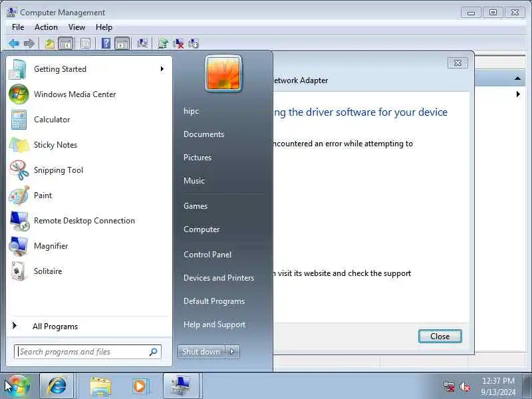
Task: Open Help and Support
Action: tap(214, 325)
